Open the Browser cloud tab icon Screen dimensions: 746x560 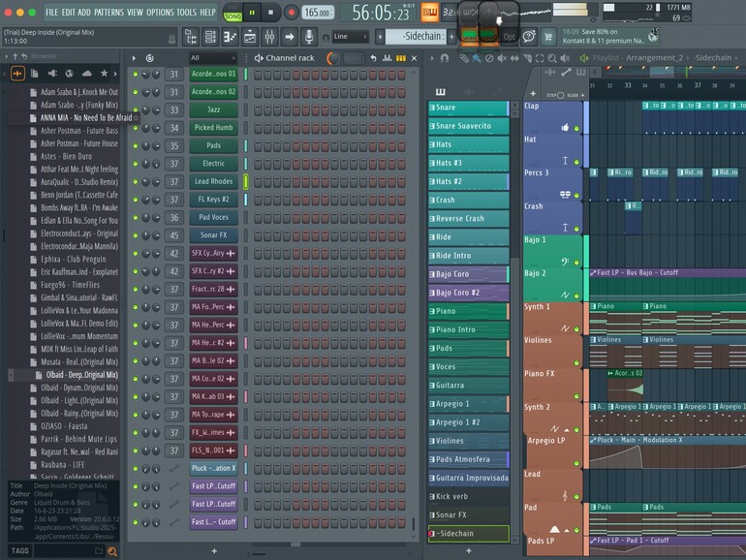tap(86, 74)
